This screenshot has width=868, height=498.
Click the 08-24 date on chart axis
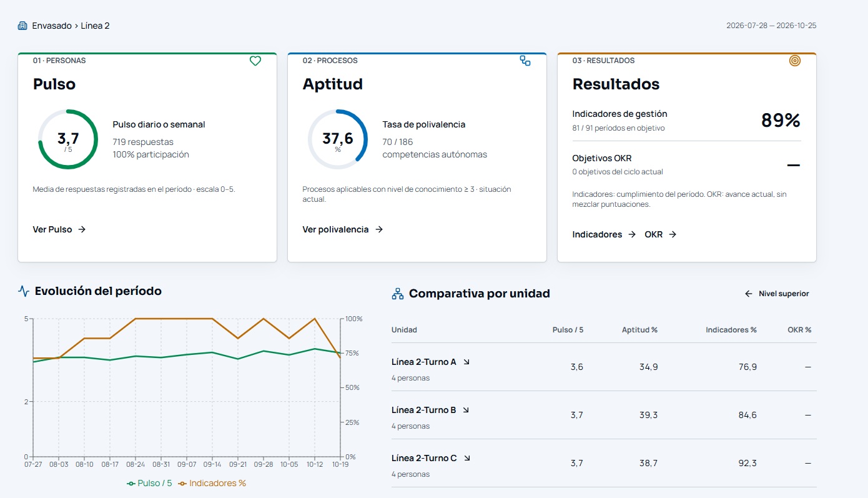pos(135,464)
